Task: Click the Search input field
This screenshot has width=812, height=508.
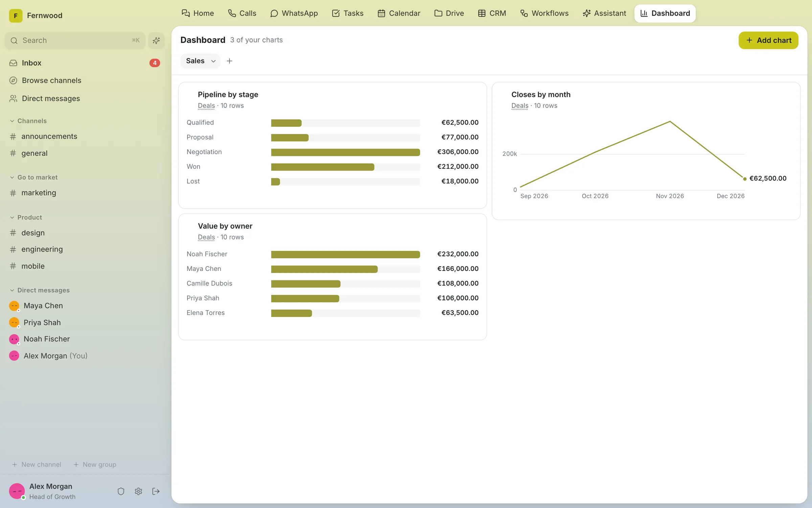Action: 75,41
